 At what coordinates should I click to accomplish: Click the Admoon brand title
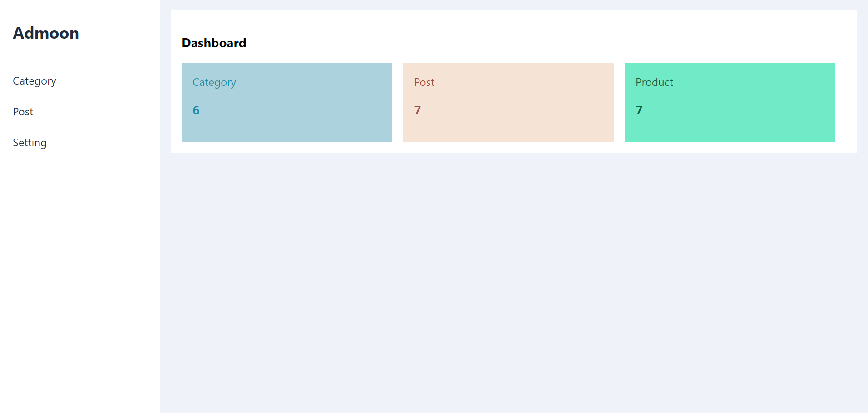[x=46, y=33]
